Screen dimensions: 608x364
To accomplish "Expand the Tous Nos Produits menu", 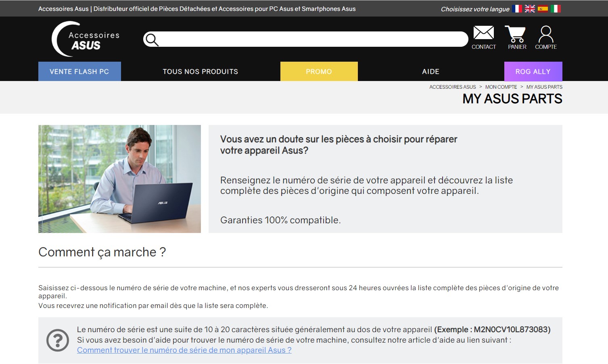I will tap(201, 71).
